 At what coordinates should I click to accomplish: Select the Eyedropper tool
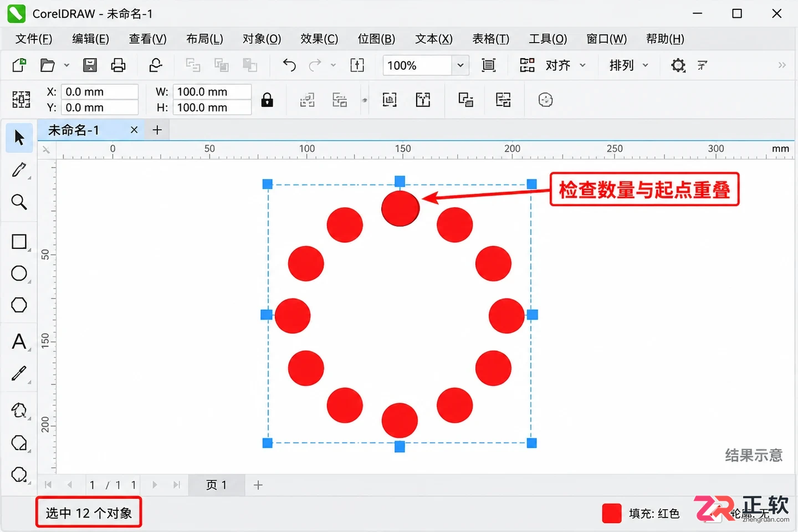[19, 374]
